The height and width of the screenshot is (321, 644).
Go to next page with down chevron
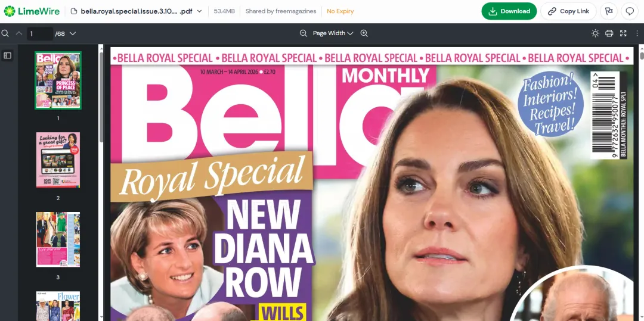(73, 33)
